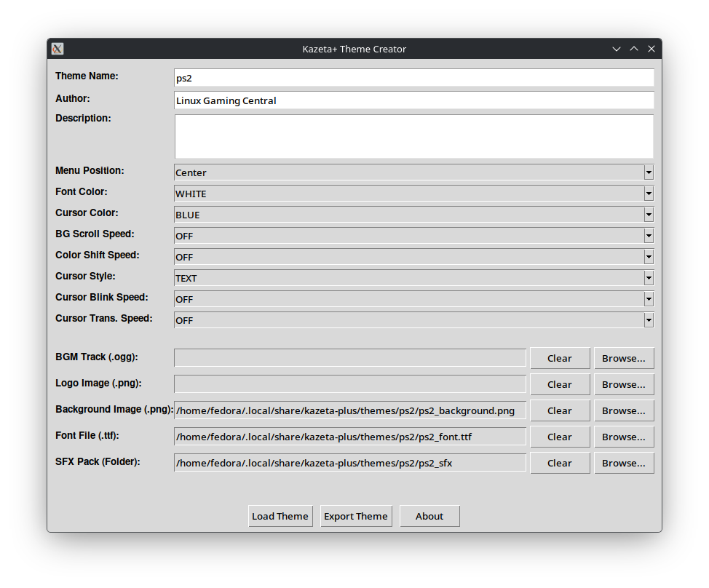Click the "Logo Image (.png):" label

[98, 384]
